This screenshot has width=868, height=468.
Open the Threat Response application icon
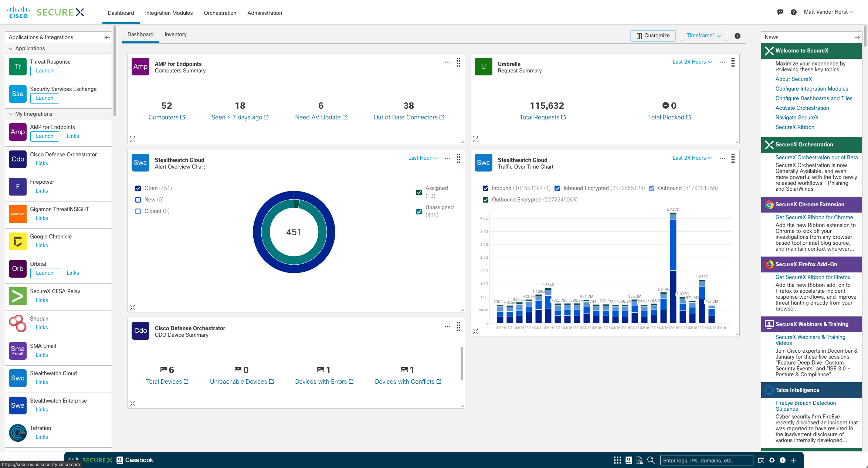17,67
